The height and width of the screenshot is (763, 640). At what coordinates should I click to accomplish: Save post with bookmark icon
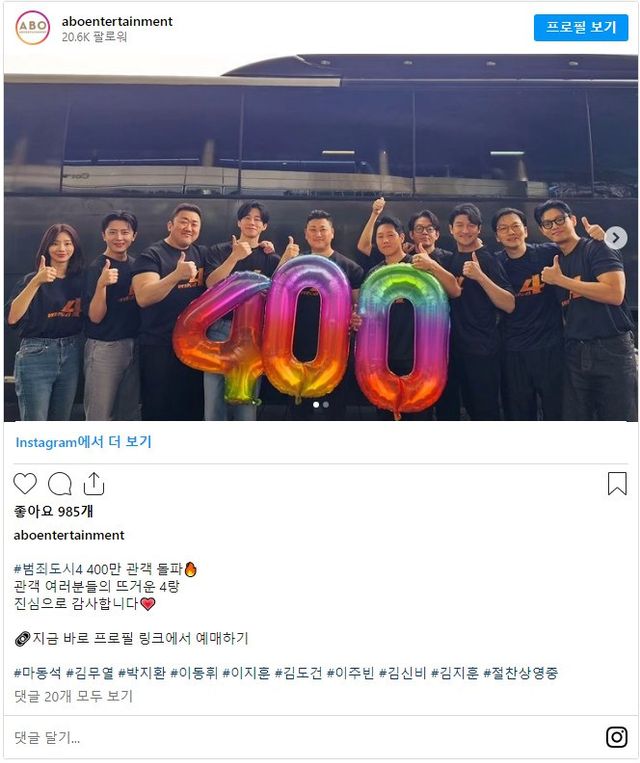click(617, 483)
